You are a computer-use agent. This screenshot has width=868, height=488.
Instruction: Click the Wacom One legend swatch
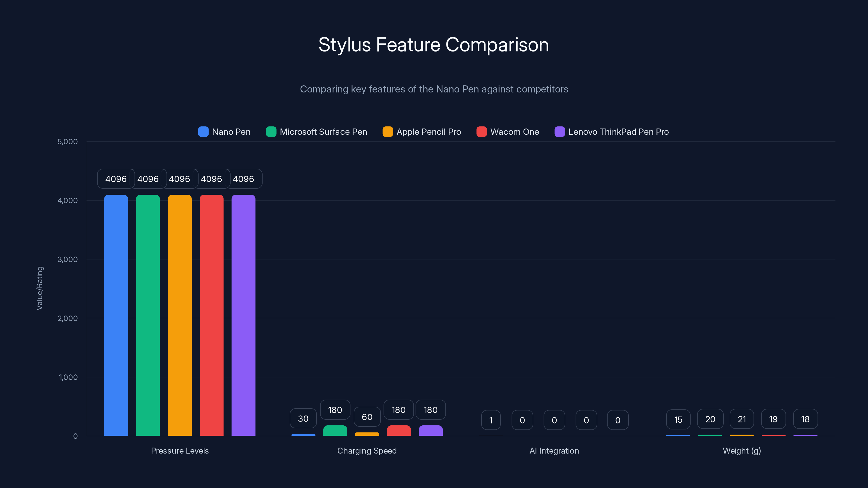(x=481, y=132)
